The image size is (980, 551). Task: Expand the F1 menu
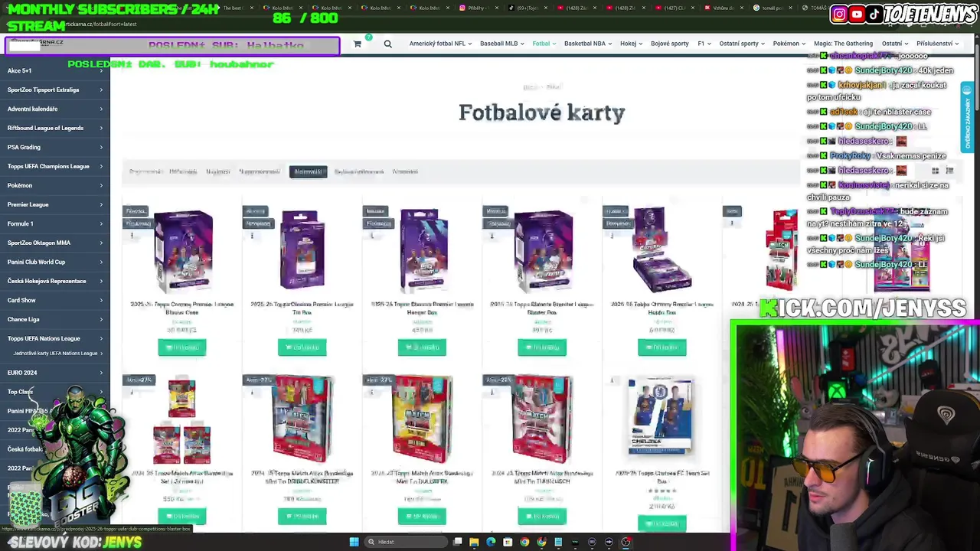pyautogui.click(x=704, y=44)
